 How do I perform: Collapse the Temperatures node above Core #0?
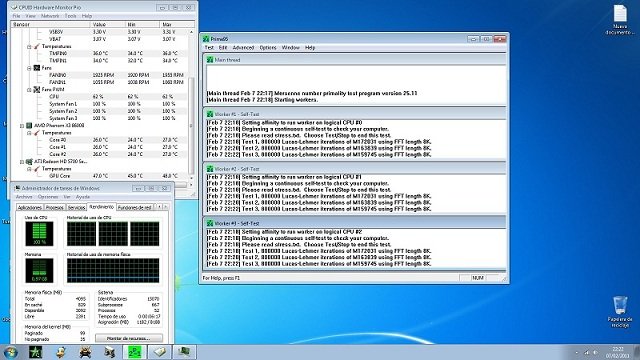29,133
